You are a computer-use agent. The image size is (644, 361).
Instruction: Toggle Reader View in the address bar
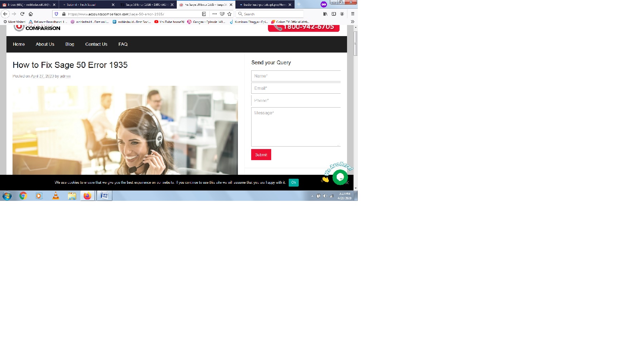pos(204,14)
